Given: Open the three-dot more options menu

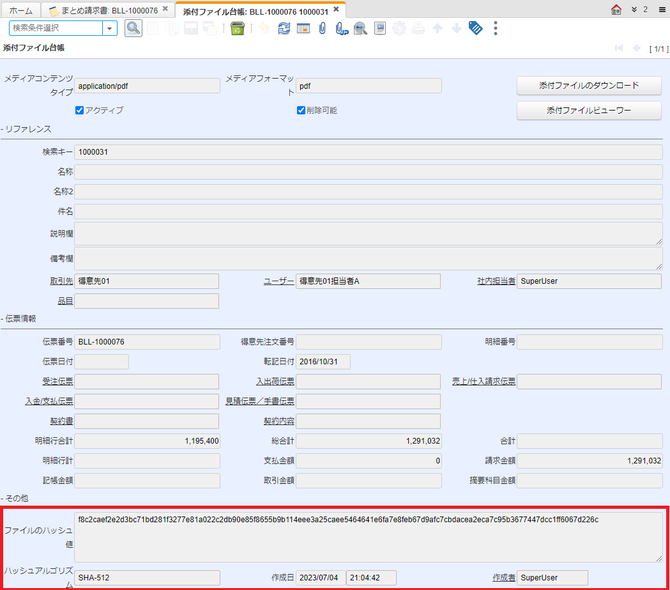Looking at the screenshot, I should (x=495, y=28).
